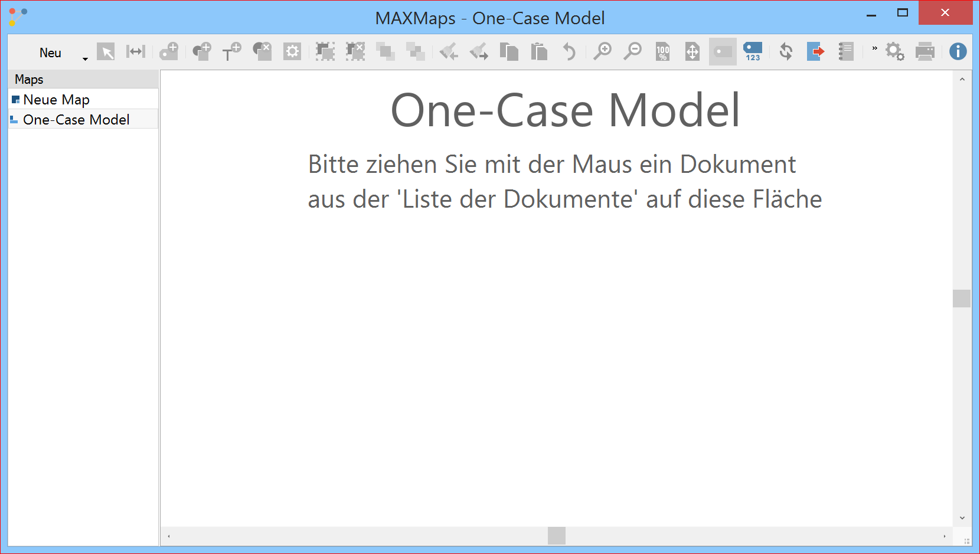Click the blue info icon
The height and width of the screenshot is (554, 980).
tap(958, 51)
